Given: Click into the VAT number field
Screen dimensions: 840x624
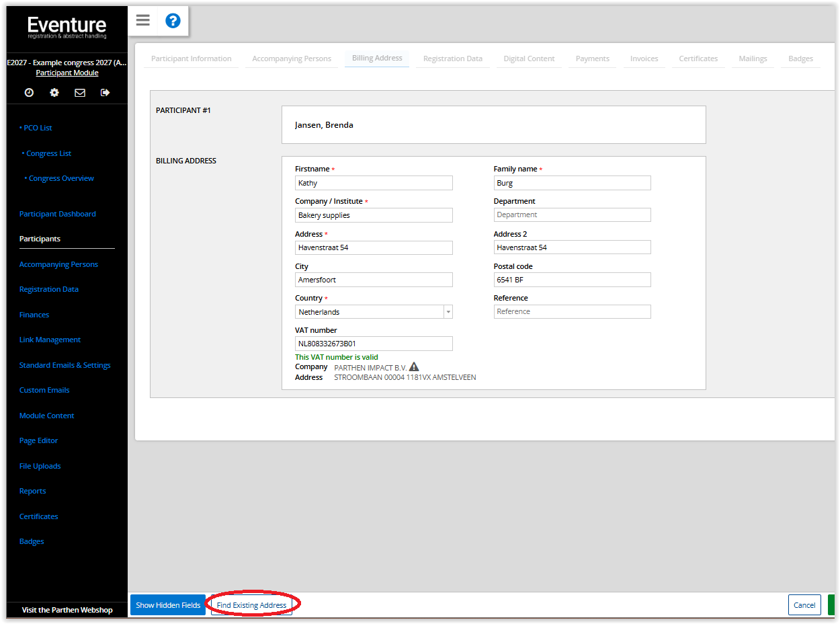Looking at the screenshot, I should [x=374, y=344].
